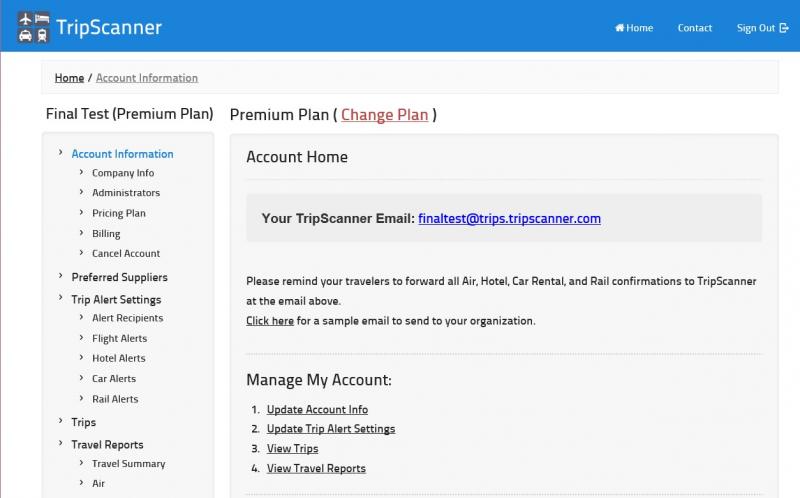Open Contact in top navigation
The width and height of the screenshot is (800, 498).
tap(694, 28)
